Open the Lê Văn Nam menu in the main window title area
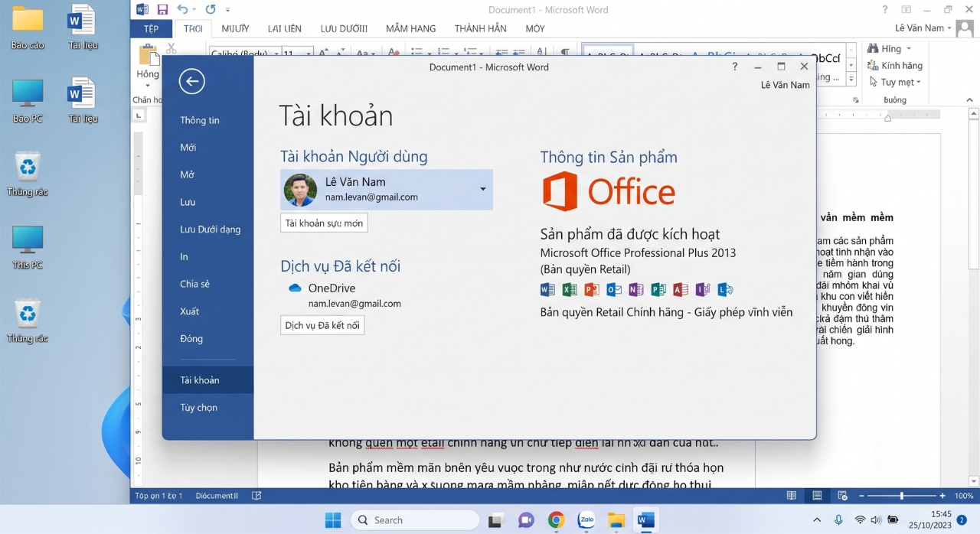Screen dimensions: 980x534 coord(923,28)
